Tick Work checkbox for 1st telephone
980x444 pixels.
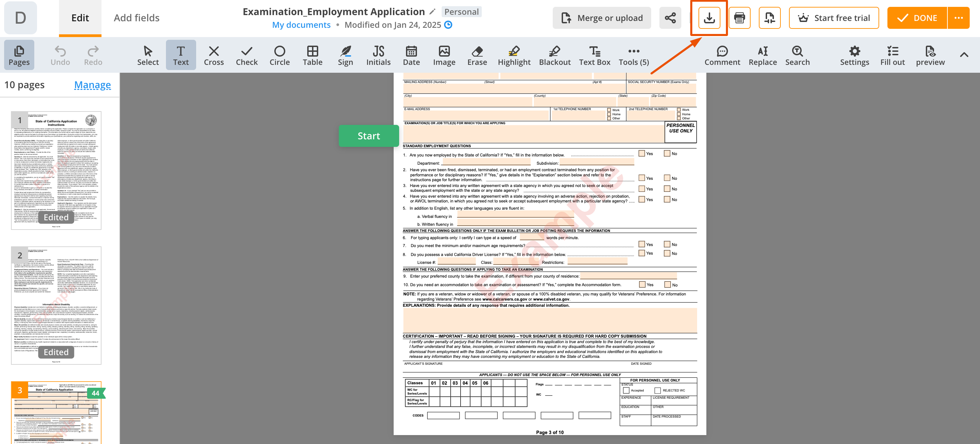(x=609, y=110)
